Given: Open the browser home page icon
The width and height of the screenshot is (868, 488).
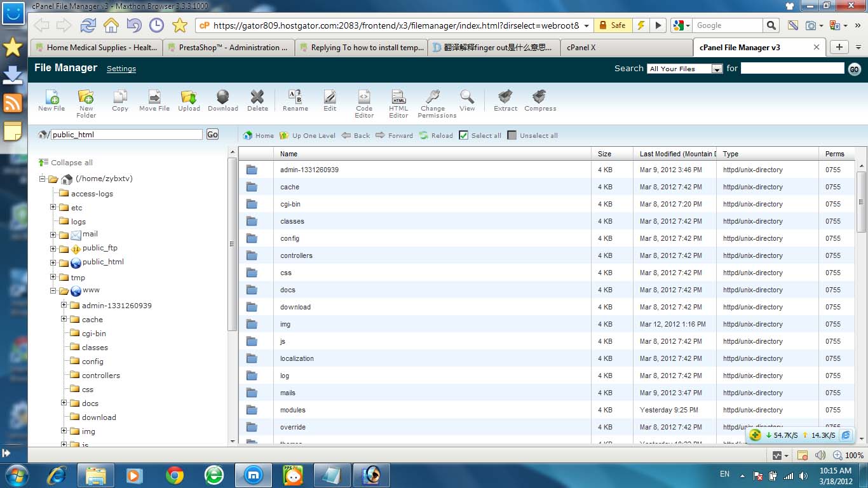Looking at the screenshot, I should (x=111, y=25).
